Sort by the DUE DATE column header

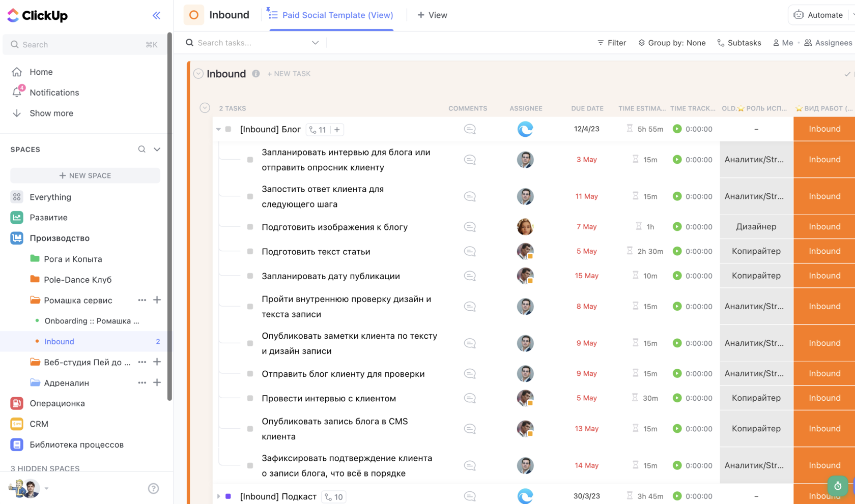587,108
